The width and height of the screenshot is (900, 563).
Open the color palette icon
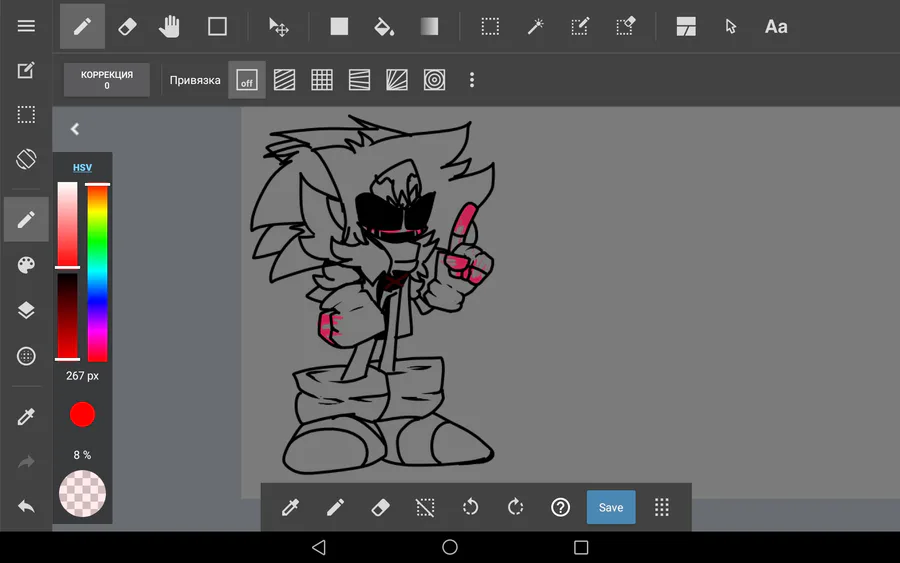click(x=26, y=265)
